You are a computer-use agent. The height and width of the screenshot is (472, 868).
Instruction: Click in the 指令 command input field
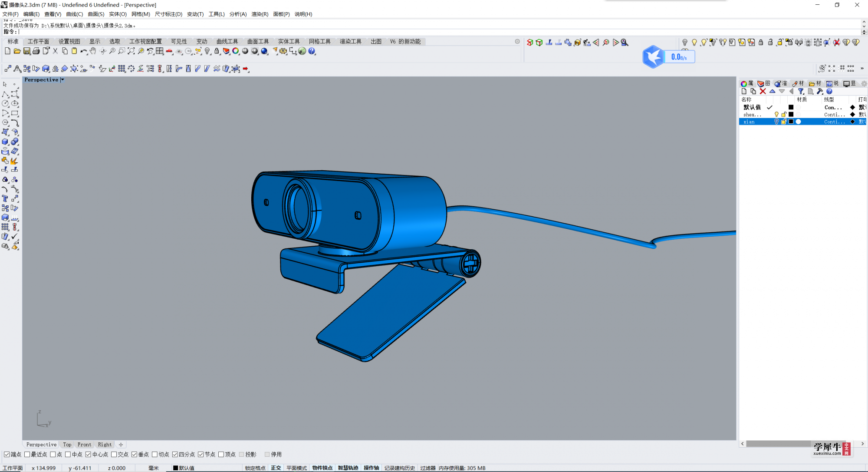click(x=438, y=32)
